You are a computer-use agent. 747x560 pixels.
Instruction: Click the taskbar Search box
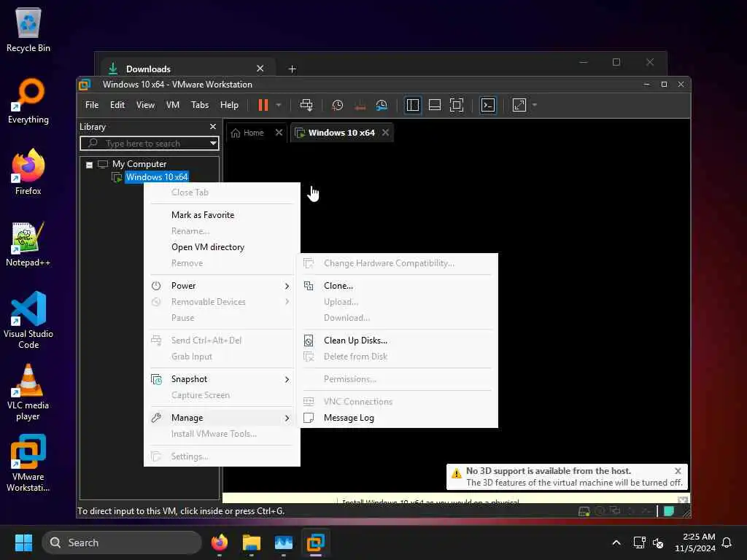[x=122, y=542]
